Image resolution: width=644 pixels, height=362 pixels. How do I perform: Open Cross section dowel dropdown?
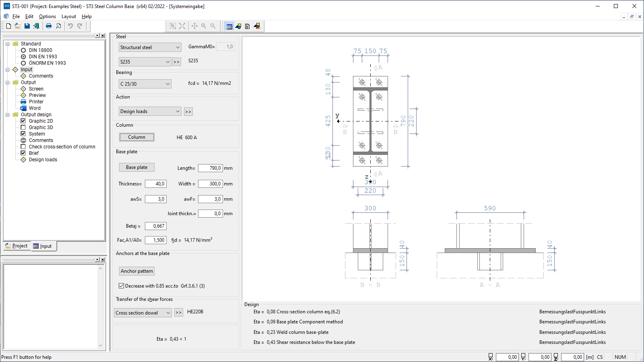pyautogui.click(x=143, y=313)
